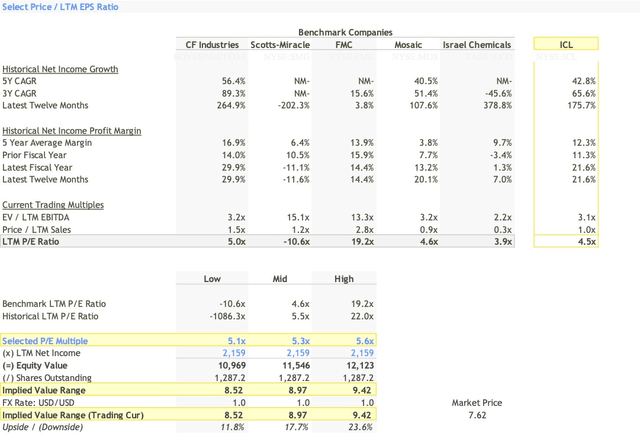Click the Benchmark Companies title
Screen dimensions: 640x445
pyautogui.click(x=345, y=32)
